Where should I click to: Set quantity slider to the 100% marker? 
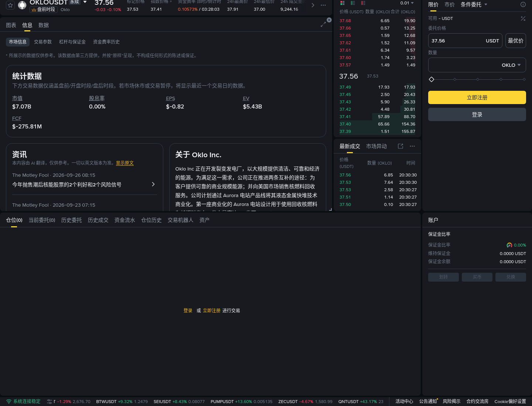(x=524, y=79)
